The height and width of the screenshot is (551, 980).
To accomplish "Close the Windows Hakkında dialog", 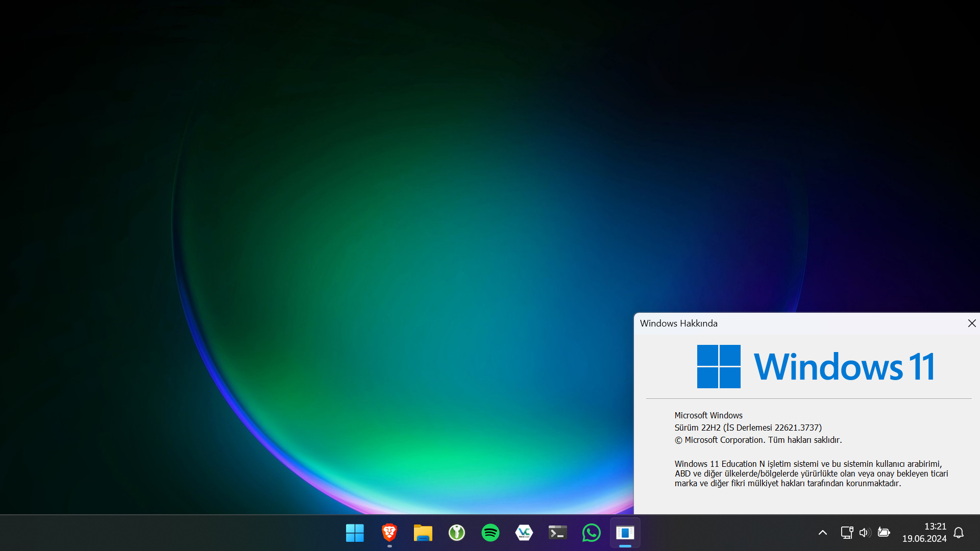I will pyautogui.click(x=971, y=323).
